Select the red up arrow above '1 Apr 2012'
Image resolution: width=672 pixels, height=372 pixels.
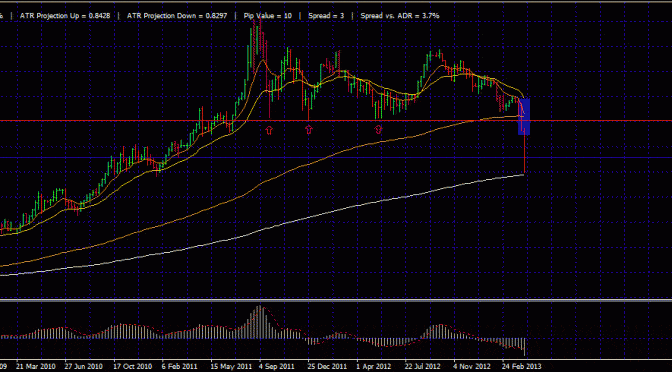(x=378, y=130)
